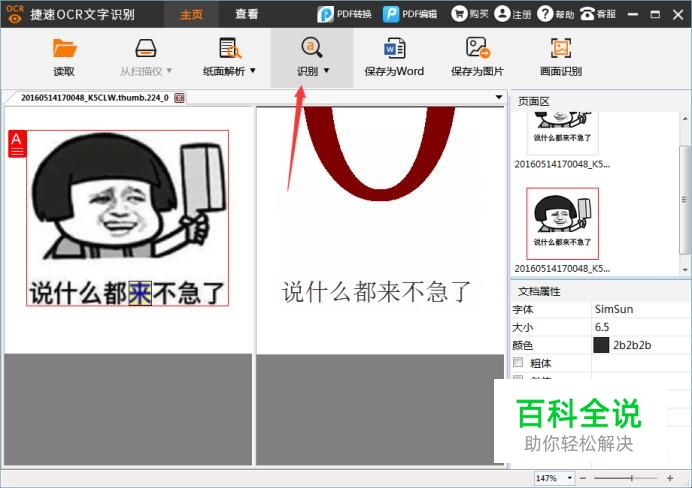692x488 pixels.
Task: Select the 20160514170048_K5CLW.thumb document tab
Action: [x=94, y=98]
